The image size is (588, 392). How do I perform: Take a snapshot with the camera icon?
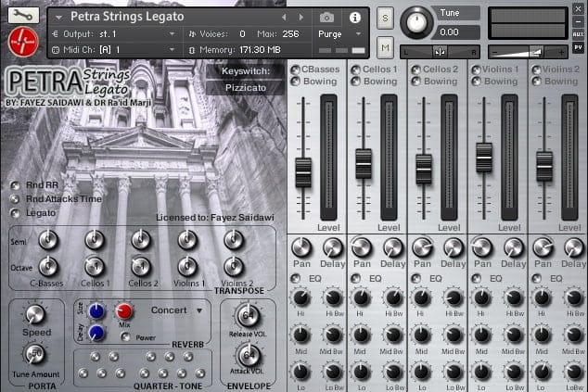326,18
